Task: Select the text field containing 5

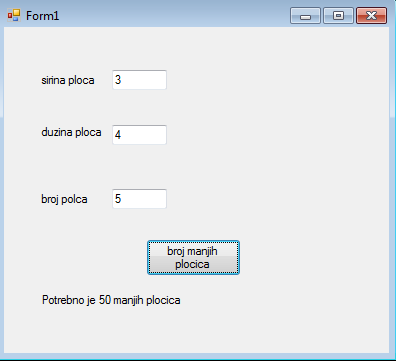Action: coord(139,199)
